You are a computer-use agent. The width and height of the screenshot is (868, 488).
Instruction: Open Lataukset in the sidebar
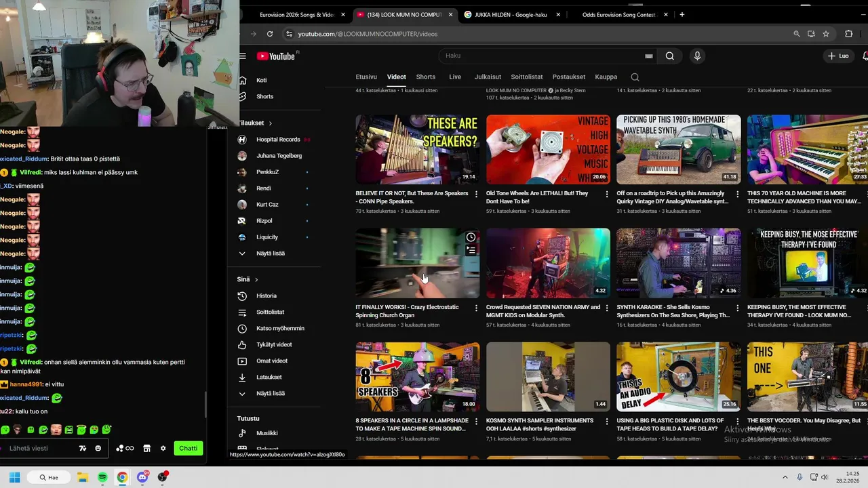coord(269,378)
